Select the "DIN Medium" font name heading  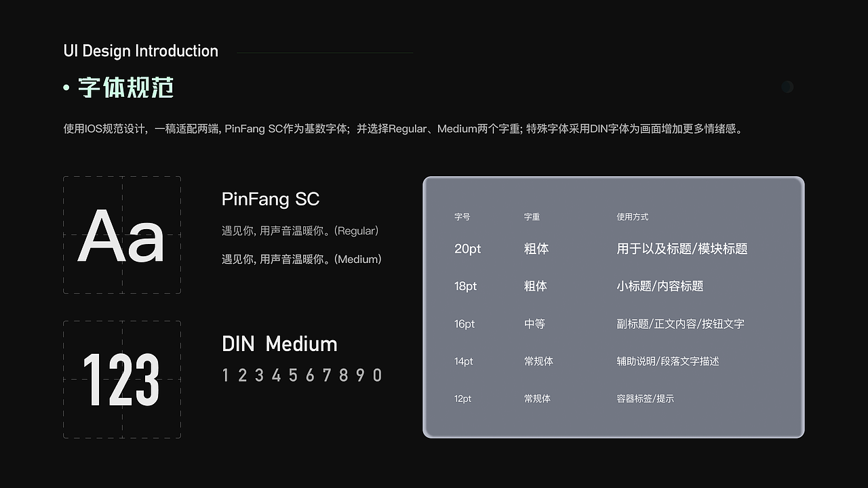279,344
